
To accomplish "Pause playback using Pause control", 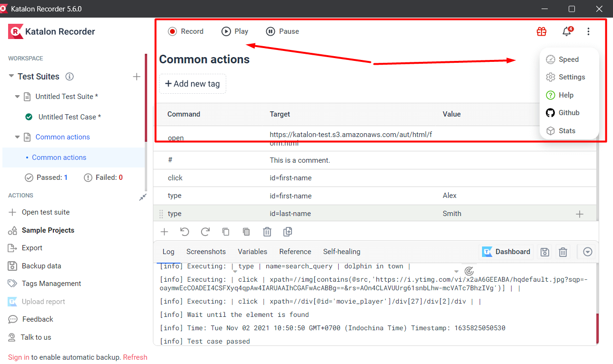I will point(282,31).
